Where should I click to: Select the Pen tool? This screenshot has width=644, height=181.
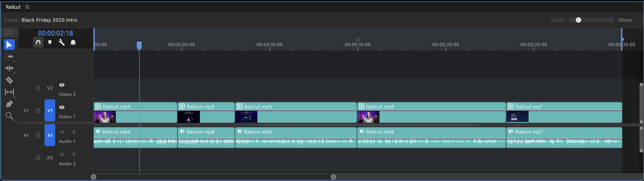pyautogui.click(x=9, y=104)
